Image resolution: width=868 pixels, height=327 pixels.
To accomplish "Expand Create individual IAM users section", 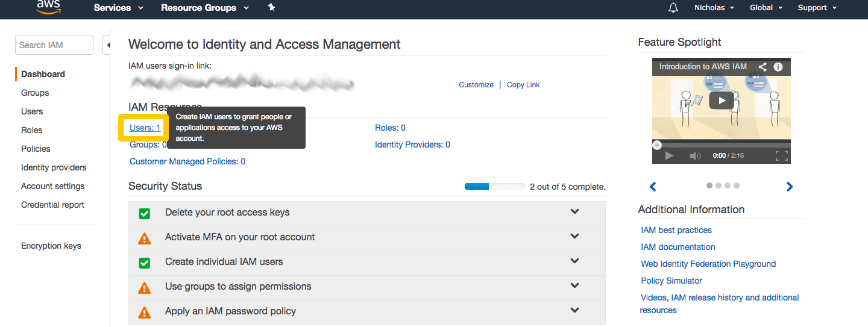I will pos(574,261).
